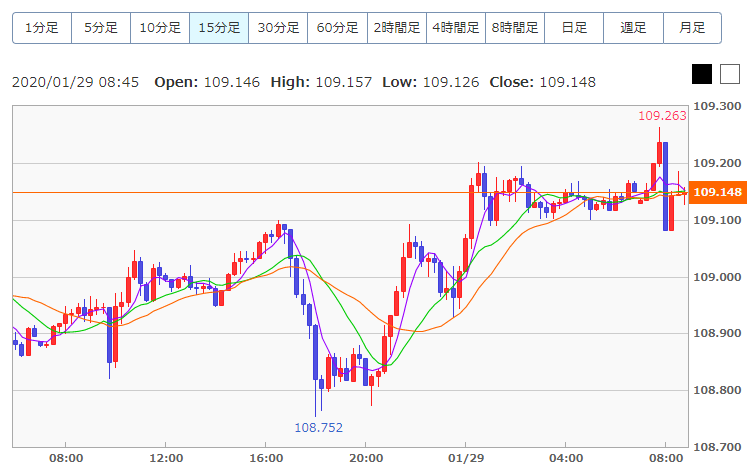Click the 16:00 time axis label
This screenshot has height=472, width=751.
click(x=266, y=458)
